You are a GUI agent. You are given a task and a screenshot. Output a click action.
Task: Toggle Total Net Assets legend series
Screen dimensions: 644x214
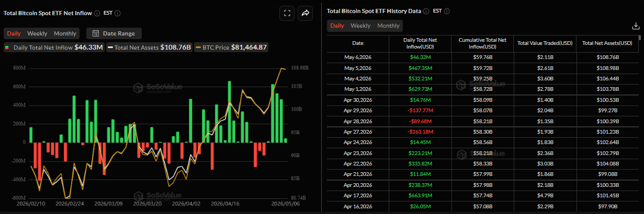pos(149,47)
